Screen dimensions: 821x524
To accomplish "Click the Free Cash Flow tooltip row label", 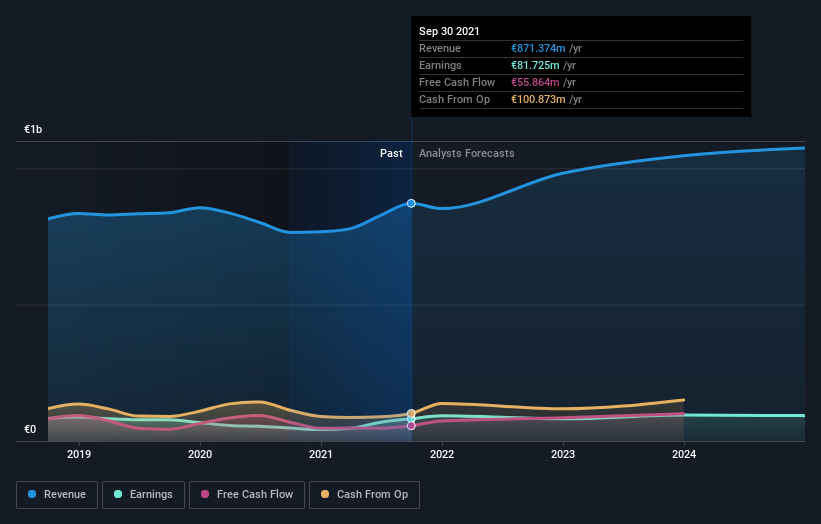I will [457, 82].
